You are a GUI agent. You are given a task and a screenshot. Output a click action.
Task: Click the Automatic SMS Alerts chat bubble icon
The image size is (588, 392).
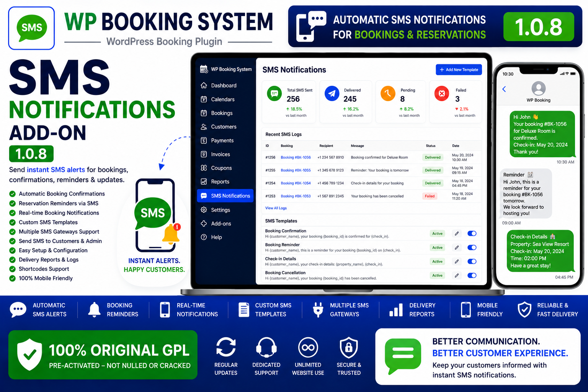coord(18,309)
